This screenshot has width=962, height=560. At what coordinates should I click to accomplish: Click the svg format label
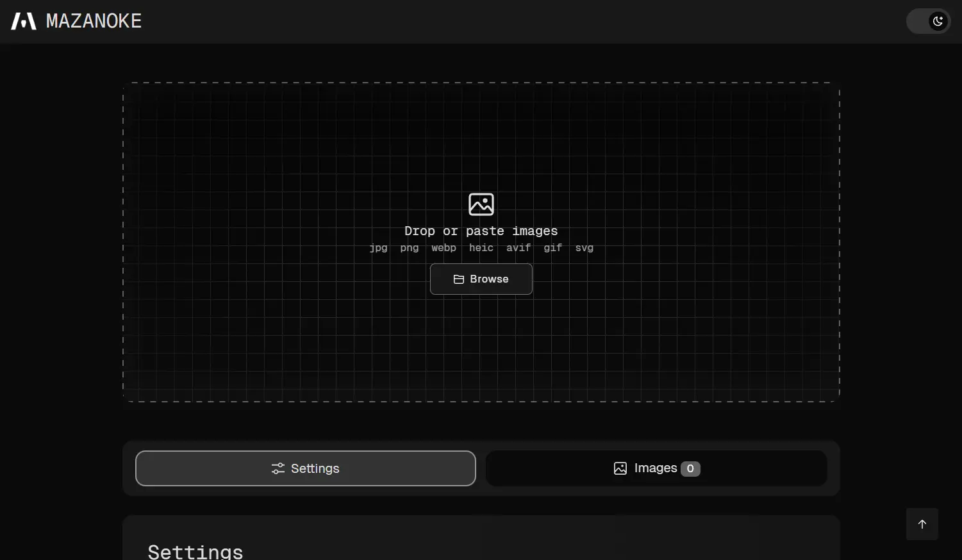pyautogui.click(x=584, y=248)
